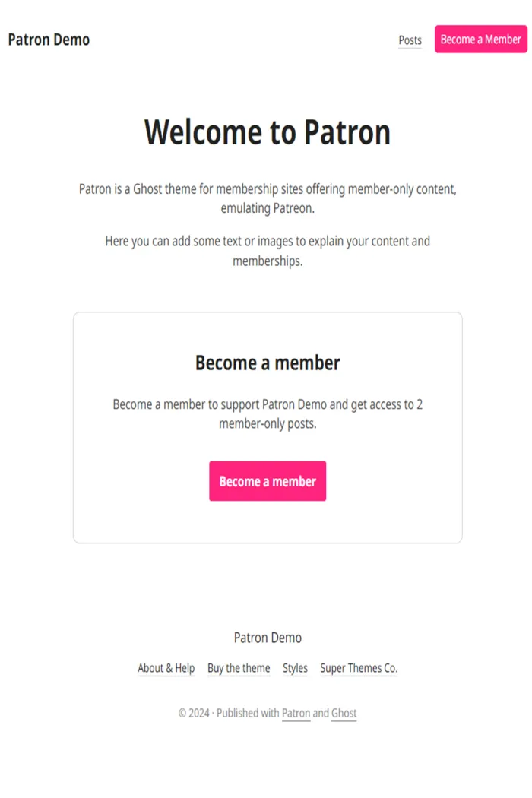The image size is (532, 798).
Task: Open the About & Help footer link
Action: pyautogui.click(x=166, y=668)
